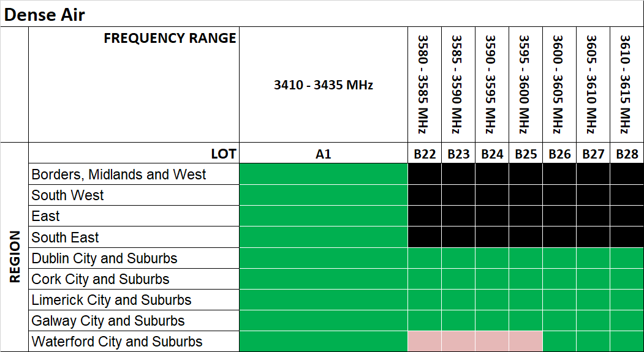Click the Dublin City and Suburbs row label

(x=104, y=258)
